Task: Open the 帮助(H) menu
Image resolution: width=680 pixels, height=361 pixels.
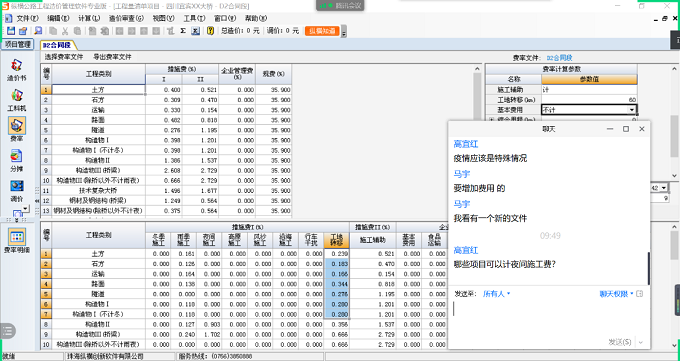Action: point(256,18)
